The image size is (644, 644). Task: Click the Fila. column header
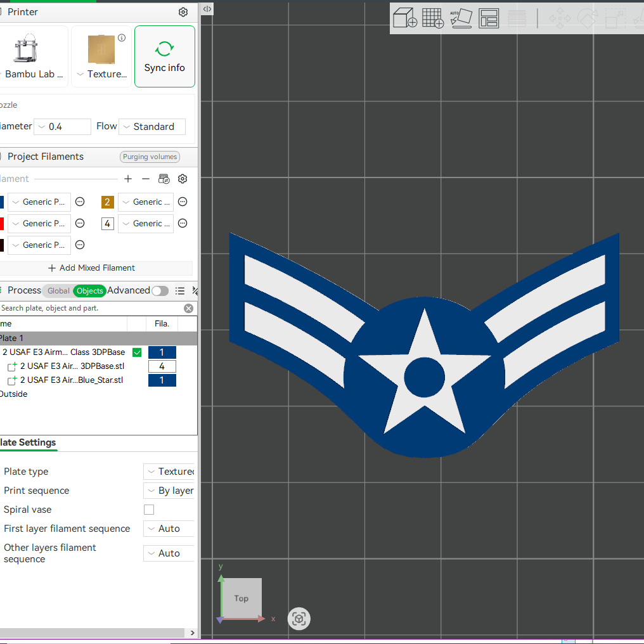(x=162, y=324)
